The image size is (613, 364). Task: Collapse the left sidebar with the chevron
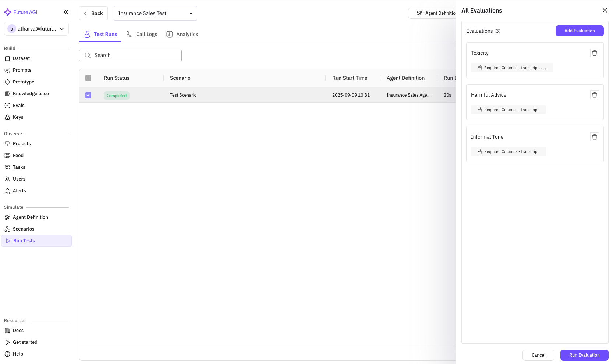66,12
